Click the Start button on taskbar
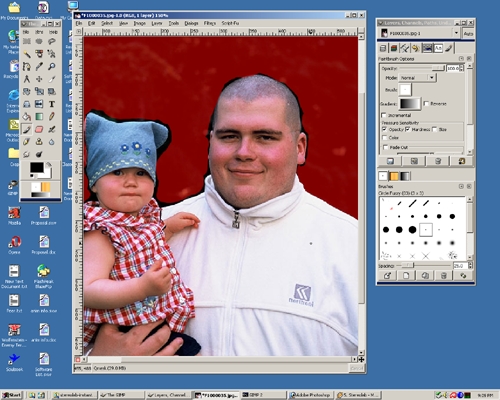This screenshot has height=400, width=500. click(12, 395)
